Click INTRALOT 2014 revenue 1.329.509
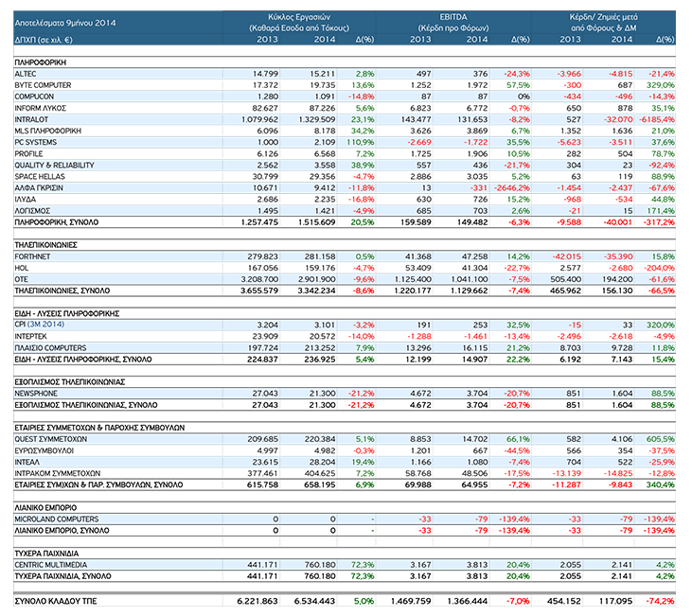This screenshot has width=692, height=616. (317, 119)
